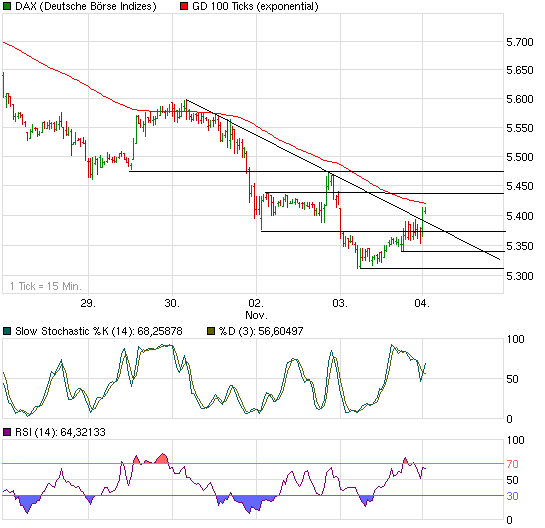Click the teal Slow Stochastic %K legend square

(7, 331)
